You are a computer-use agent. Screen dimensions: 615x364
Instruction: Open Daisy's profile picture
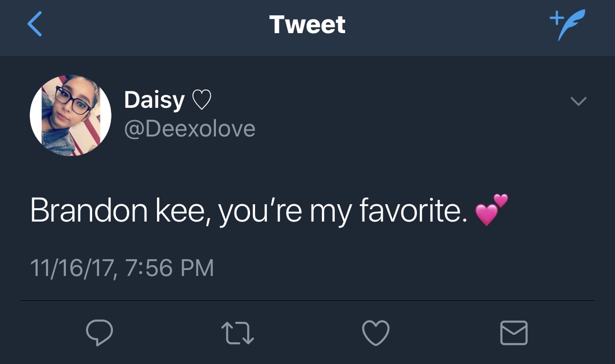click(x=70, y=116)
